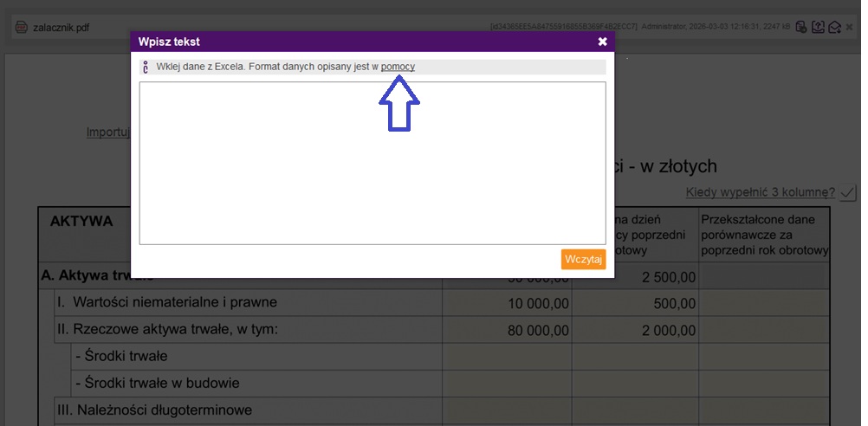Click the envelope download icon in file bar

tap(833, 27)
